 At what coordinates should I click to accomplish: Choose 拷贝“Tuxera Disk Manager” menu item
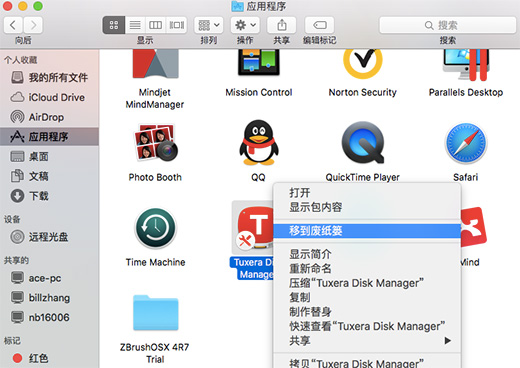tap(367, 363)
